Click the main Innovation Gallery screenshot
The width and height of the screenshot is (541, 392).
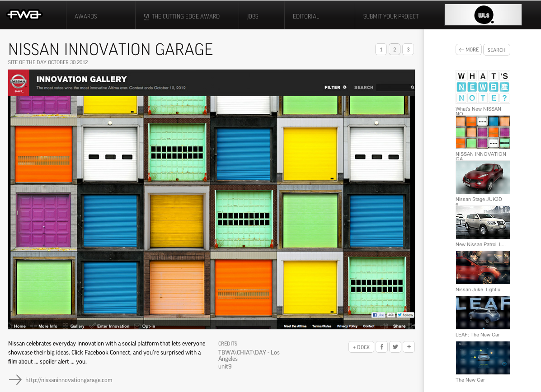click(x=212, y=199)
